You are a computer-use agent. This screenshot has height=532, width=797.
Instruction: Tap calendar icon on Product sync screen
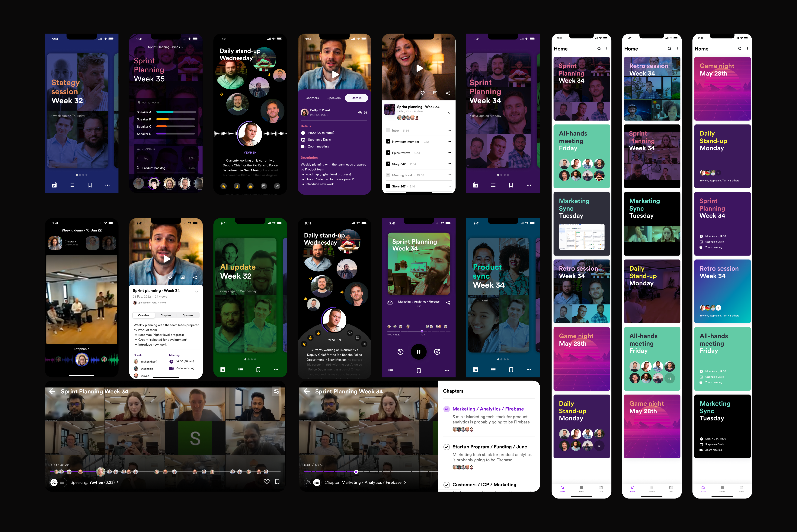pyautogui.click(x=475, y=370)
